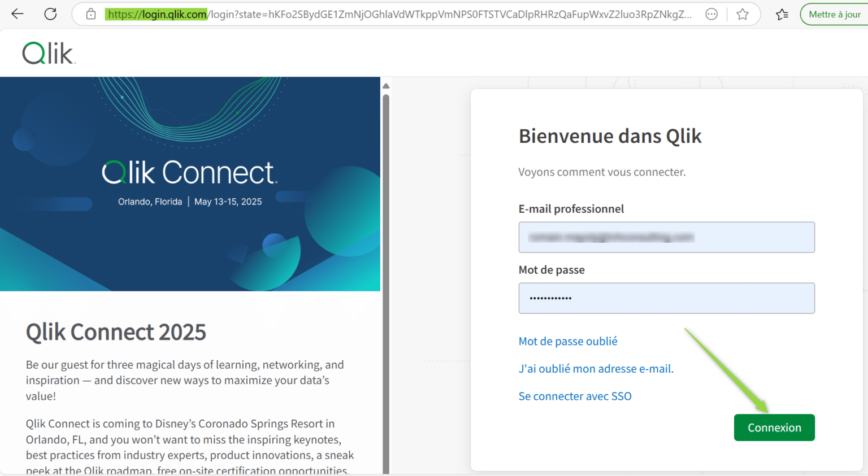Open the 'Mot de passe oublié' link
The image size is (868, 476).
(567, 341)
